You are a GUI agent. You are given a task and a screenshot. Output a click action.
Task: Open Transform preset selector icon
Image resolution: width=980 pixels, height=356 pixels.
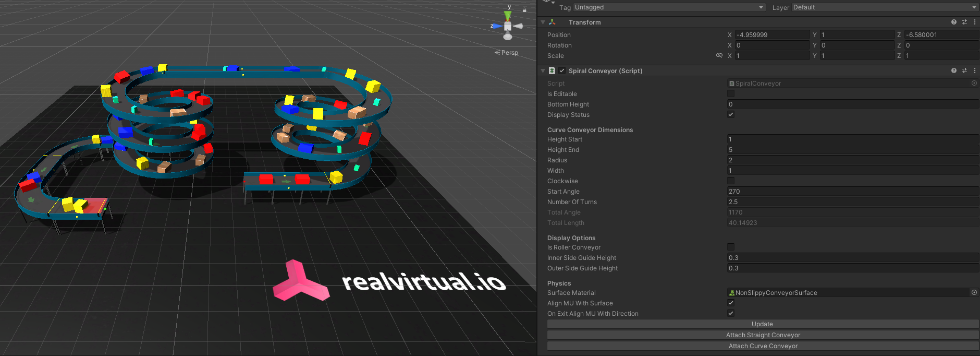tap(964, 22)
